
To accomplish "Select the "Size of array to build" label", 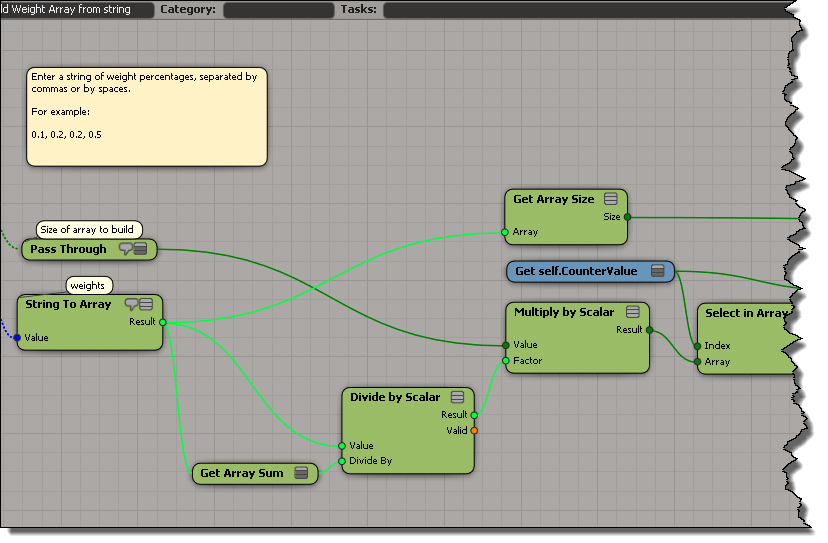I will 86,230.
